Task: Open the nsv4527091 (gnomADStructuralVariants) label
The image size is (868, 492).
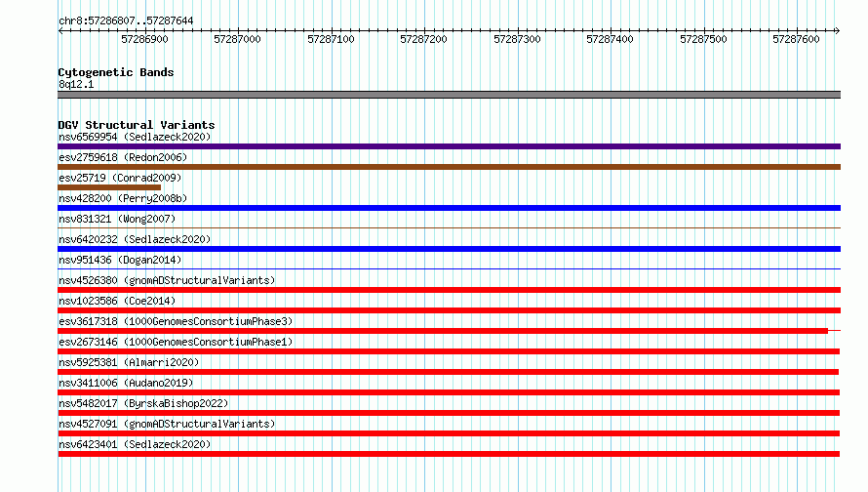Action: pos(167,424)
